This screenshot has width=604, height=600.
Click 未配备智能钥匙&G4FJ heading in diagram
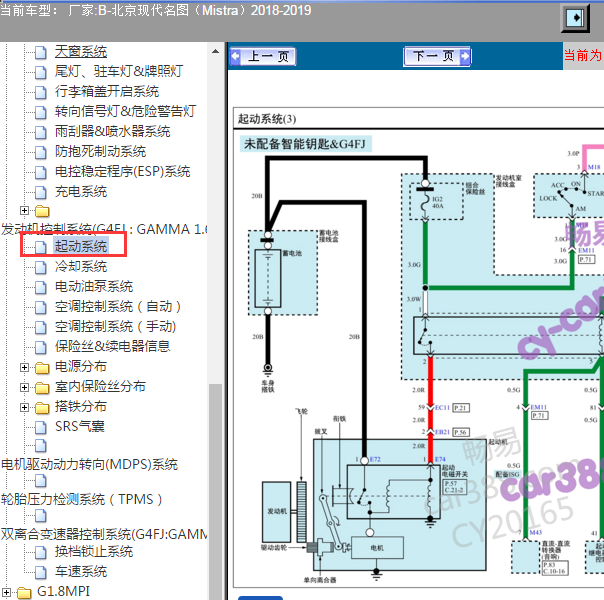pyautogui.click(x=305, y=144)
